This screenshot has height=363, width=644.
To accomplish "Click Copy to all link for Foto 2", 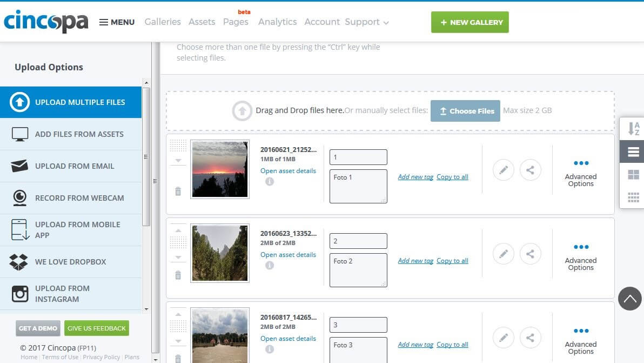I will click(452, 261).
